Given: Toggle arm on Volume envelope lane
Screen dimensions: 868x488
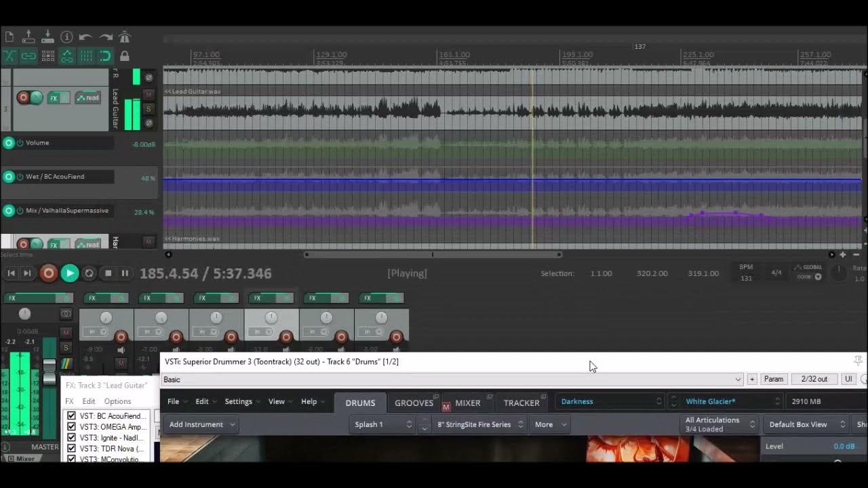Looking at the screenshot, I should click(9, 143).
